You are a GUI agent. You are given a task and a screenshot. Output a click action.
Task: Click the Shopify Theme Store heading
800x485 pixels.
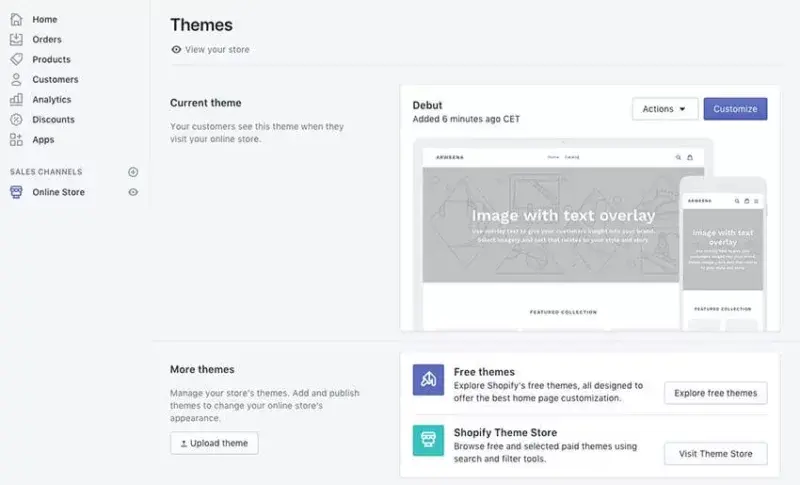pyautogui.click(x=505, y=432)
